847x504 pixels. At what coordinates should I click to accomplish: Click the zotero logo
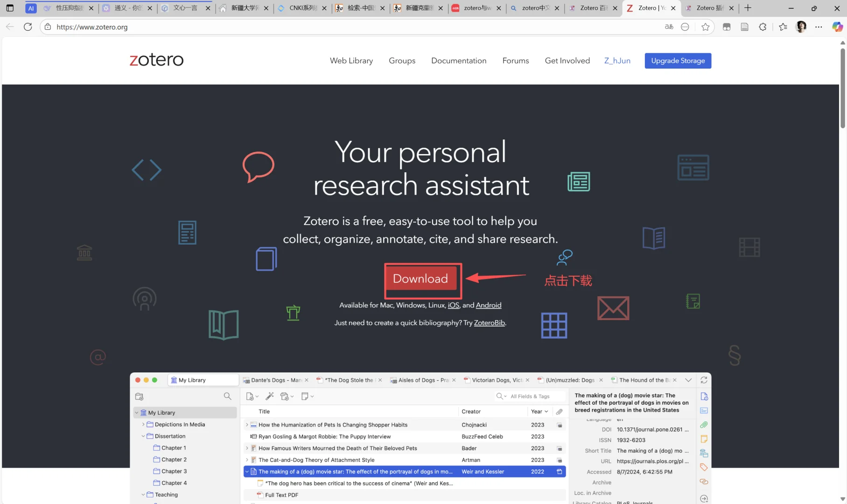click(157, 60)
